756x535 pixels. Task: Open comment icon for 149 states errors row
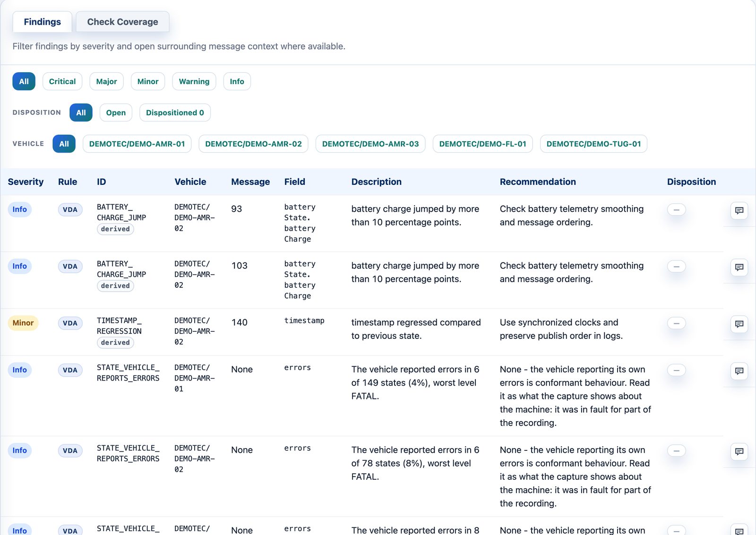[x=739, y=371]
